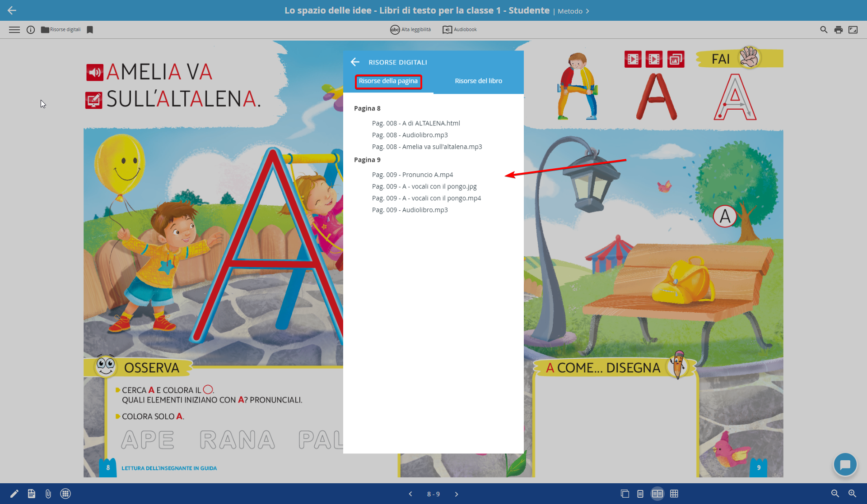Enter fullscreen mode
Viewport: 867px width, 504px height.
(x=853, y=30)
